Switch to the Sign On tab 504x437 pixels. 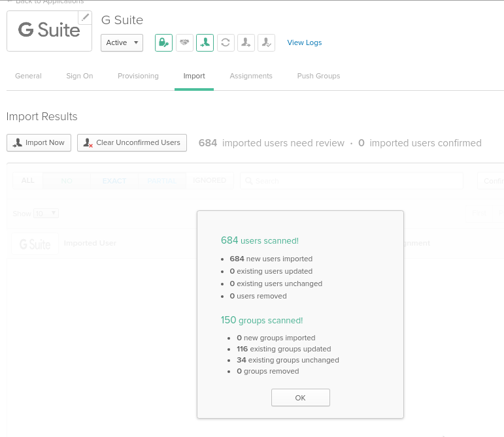80,76
